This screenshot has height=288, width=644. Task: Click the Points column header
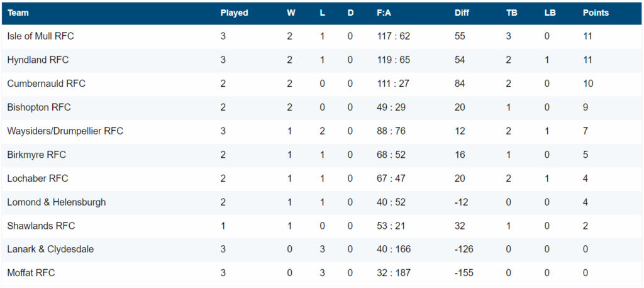pos(596,13)
